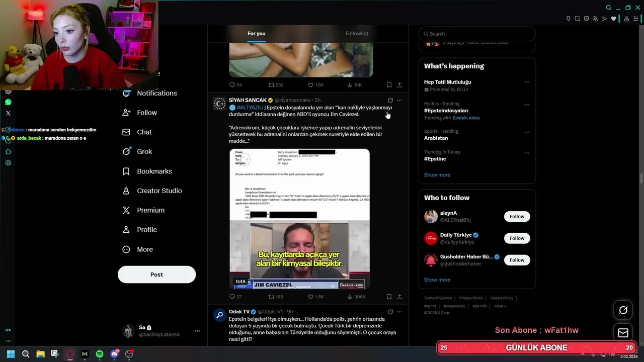
Task: Like the top post with 1.6K likes
Action: pos(316,85)
